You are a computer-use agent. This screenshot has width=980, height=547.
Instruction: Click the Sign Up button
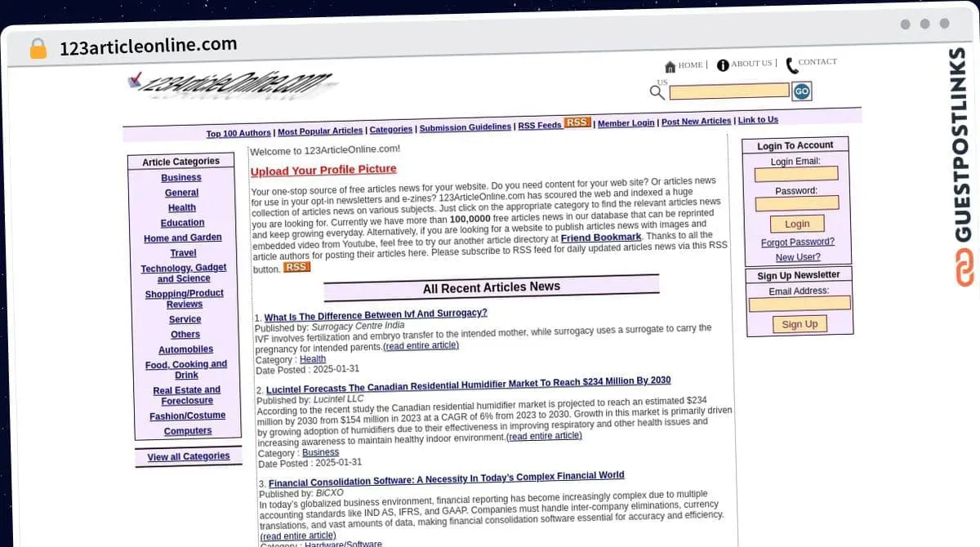[800, 324]
